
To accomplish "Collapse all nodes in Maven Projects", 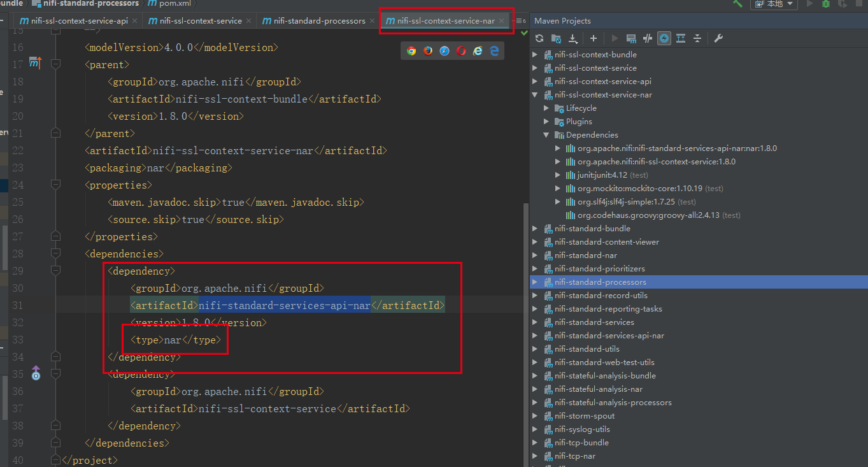I will tap(697, 38).
